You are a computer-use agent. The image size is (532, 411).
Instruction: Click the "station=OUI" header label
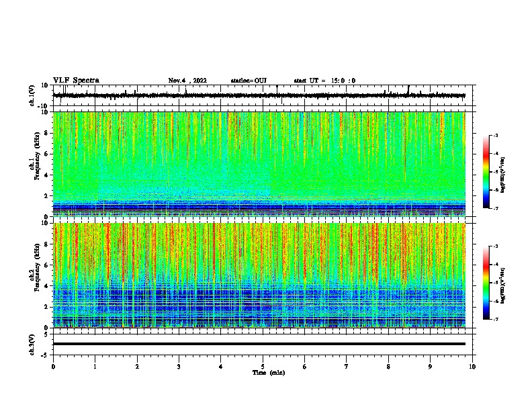[x=249, y=81]
